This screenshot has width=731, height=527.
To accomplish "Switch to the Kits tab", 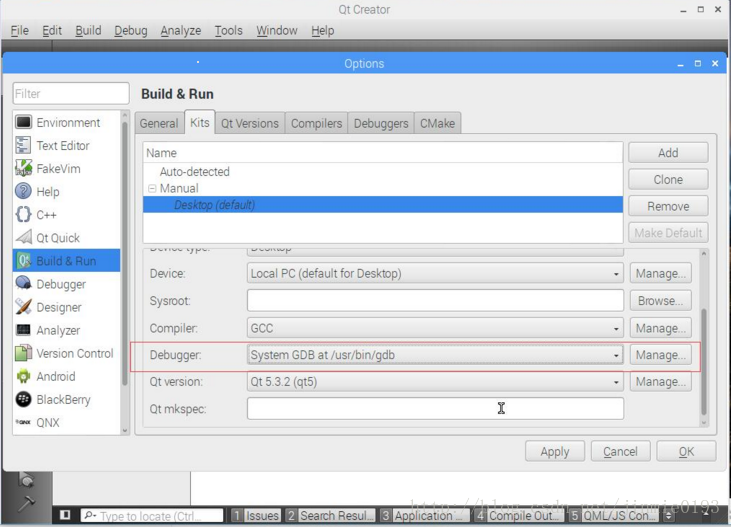I will [200, 122].
